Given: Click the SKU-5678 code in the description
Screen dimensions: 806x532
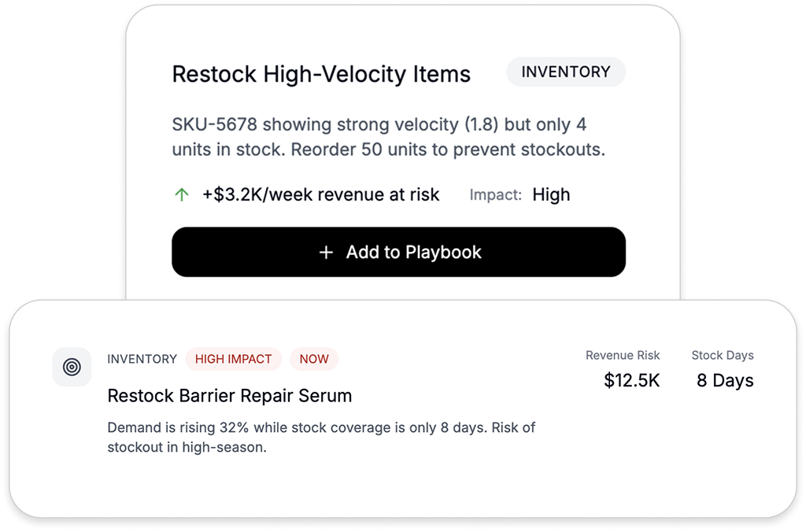Looking at the screenshot, I should coord(215,125).
